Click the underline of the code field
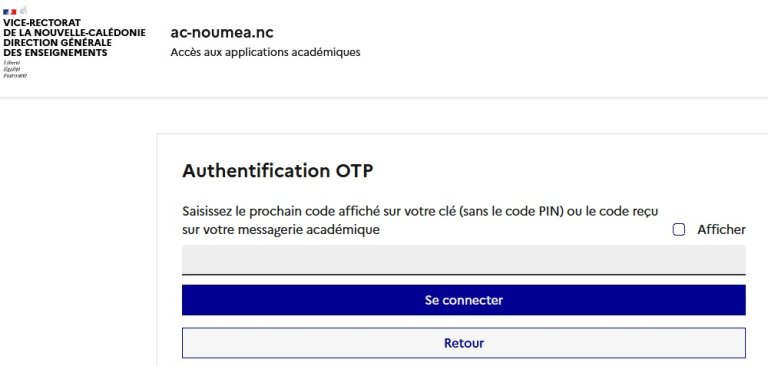Image resolution: width=768 pixels, height=366 pixels. (464, 274)
